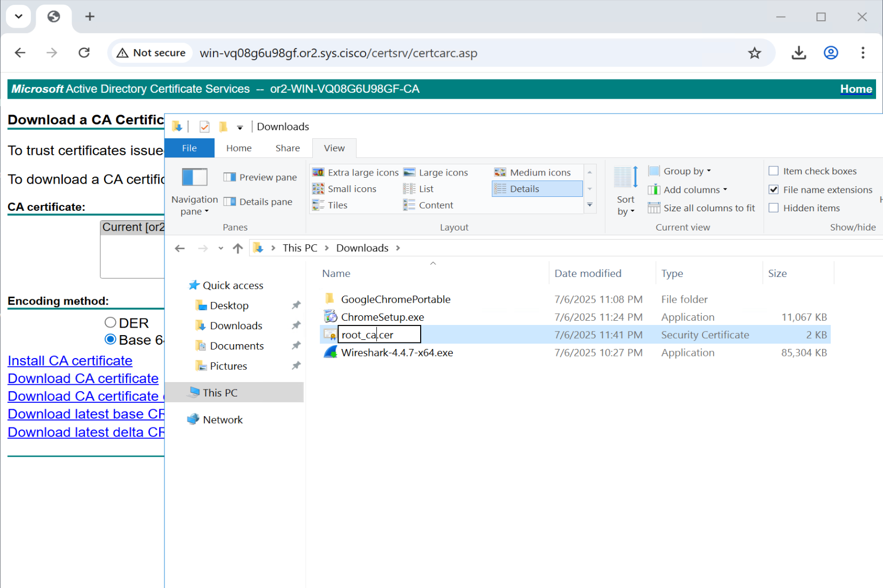The width and height of the screenshot is (883, 588).
Task: Enable Item check boxes
Action: 774,171
